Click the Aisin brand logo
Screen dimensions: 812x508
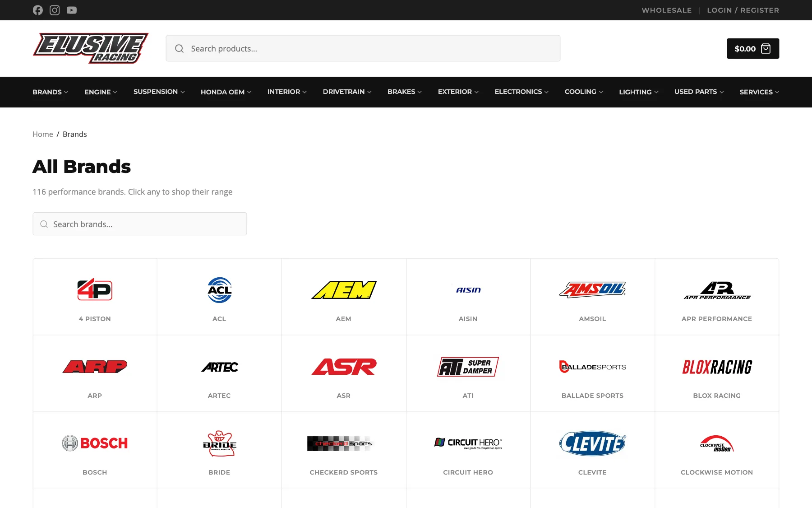point(468,290)
